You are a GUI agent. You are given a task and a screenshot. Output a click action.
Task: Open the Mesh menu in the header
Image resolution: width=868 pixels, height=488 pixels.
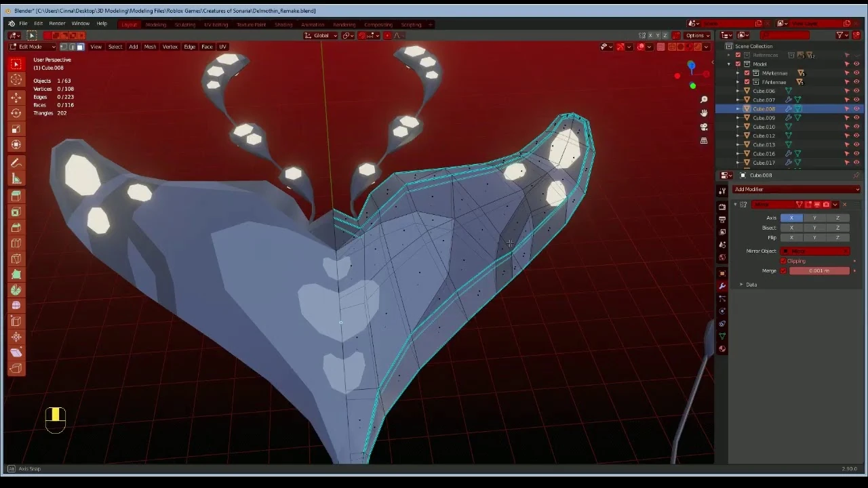pos(150,46)
